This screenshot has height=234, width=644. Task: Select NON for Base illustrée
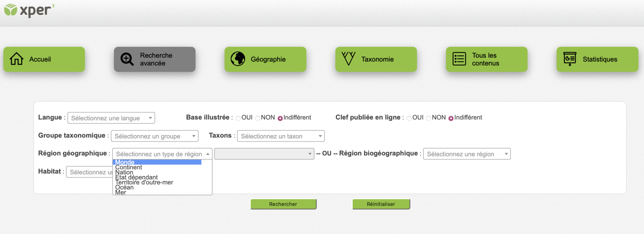click(x=258, y=118)
